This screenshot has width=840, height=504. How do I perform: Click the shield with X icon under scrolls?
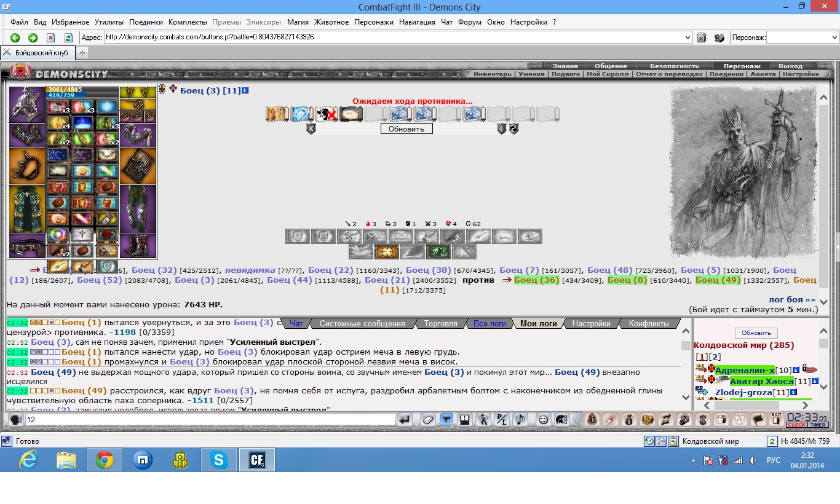tap(311, 129)
